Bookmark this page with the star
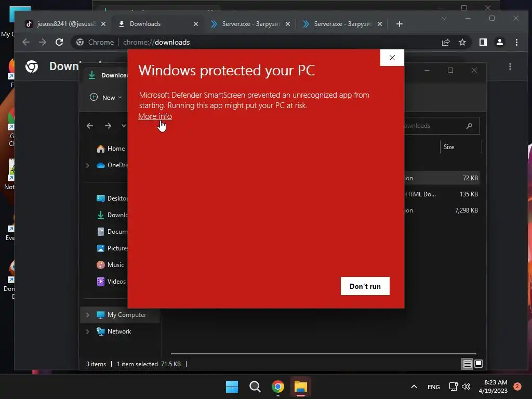 pyautogui.click(x=462, y=42)
